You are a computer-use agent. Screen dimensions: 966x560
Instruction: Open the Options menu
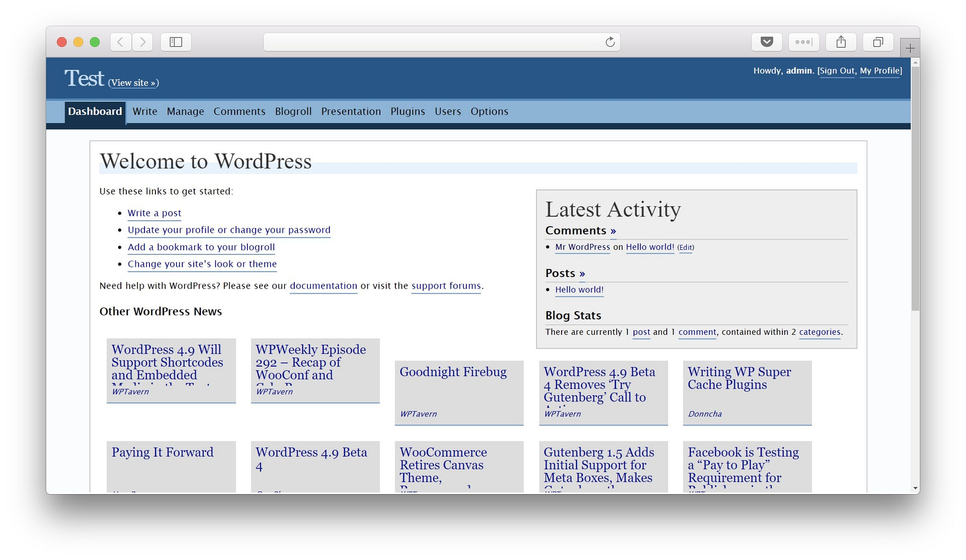click(x=489, y=112)
